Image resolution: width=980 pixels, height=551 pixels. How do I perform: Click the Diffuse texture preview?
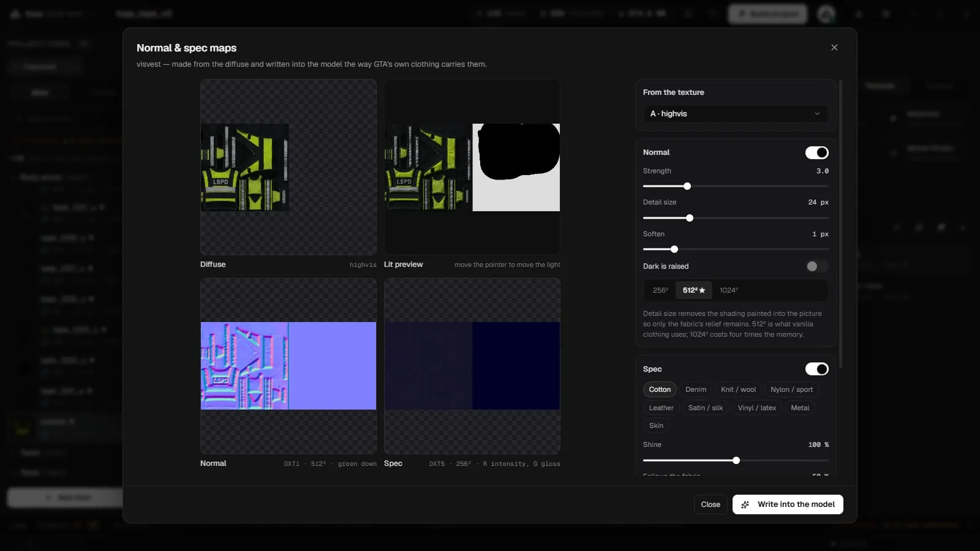pyautogui.click(x=288, y=167)
